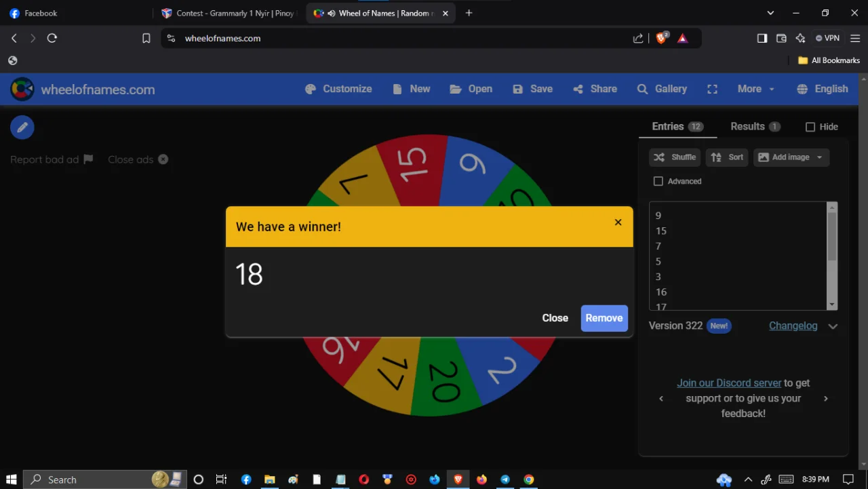Screen dimensions: 868x489
Task: Show the next announcement with right chevron
Action: pyautogui.click(x=826, y=399)
